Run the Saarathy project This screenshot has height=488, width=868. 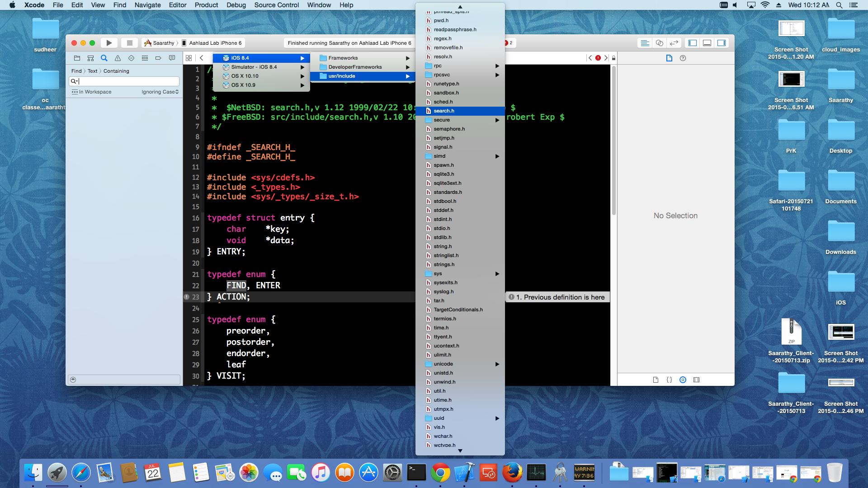pyautogui.click(x=109, y=43)
